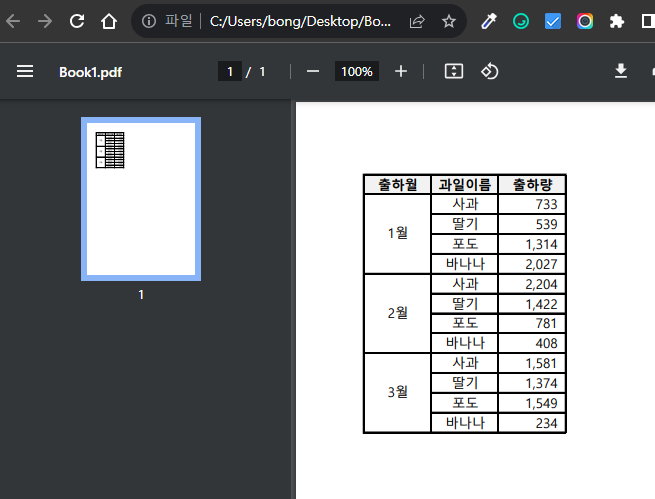Open the Grammarly extension icon

[x=521, y=21]
